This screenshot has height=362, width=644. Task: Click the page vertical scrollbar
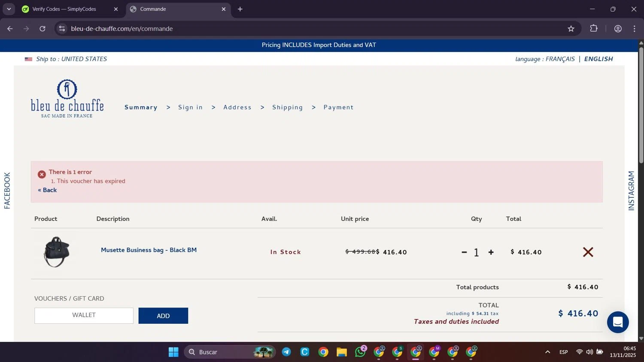click(x=641, y=105)
